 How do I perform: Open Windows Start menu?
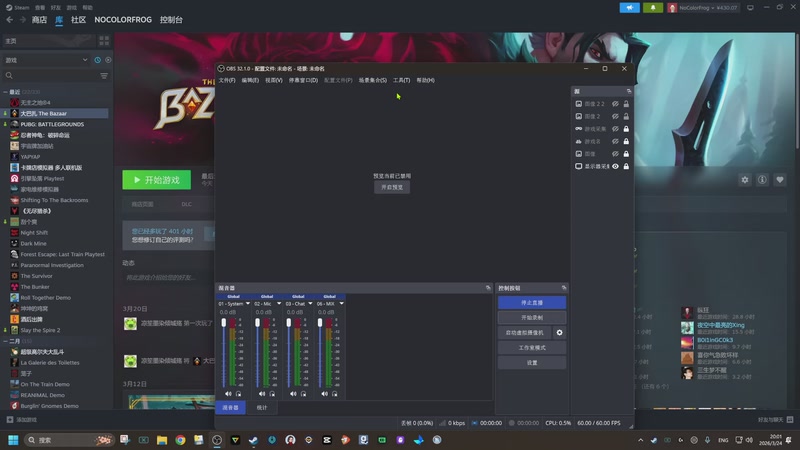pos(13,440)
